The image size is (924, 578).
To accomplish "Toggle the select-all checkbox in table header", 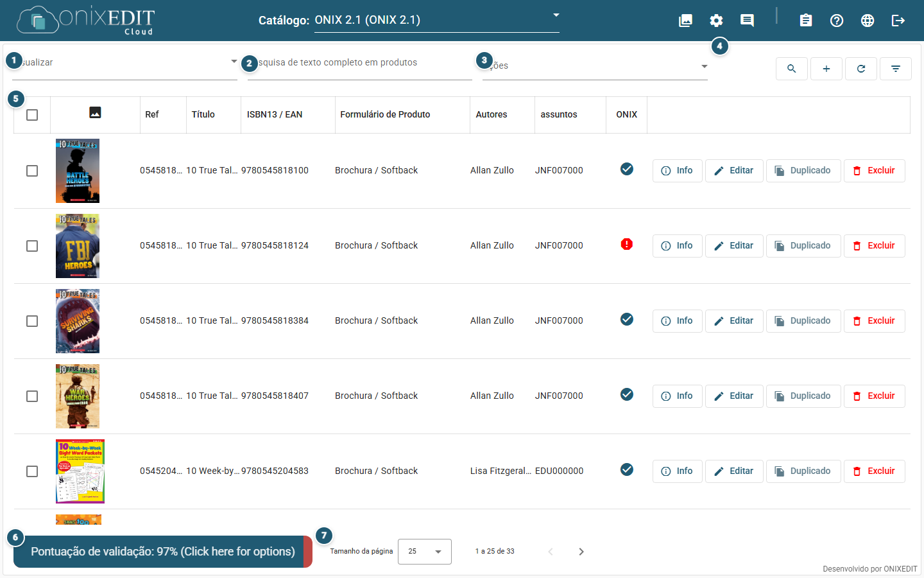I will pos(32,115).
